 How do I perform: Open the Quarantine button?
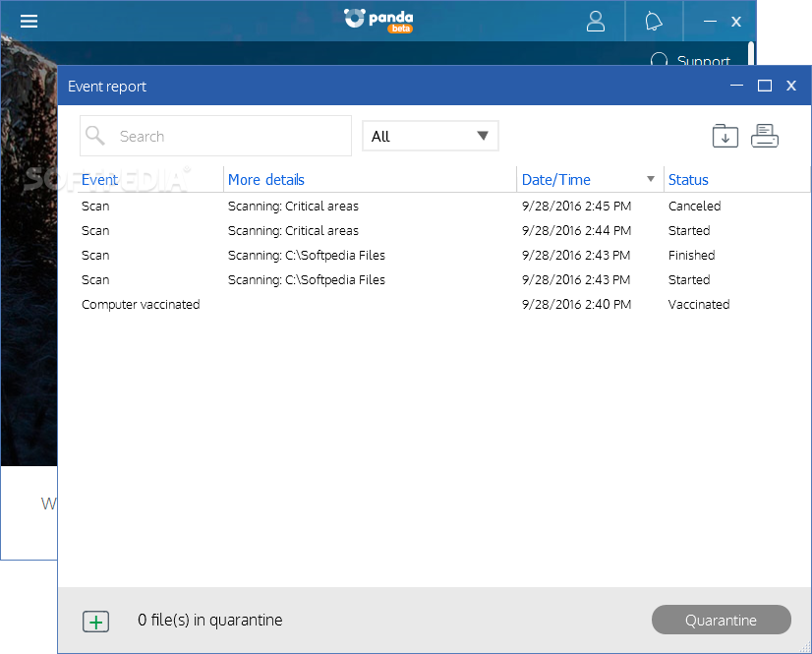721,620
